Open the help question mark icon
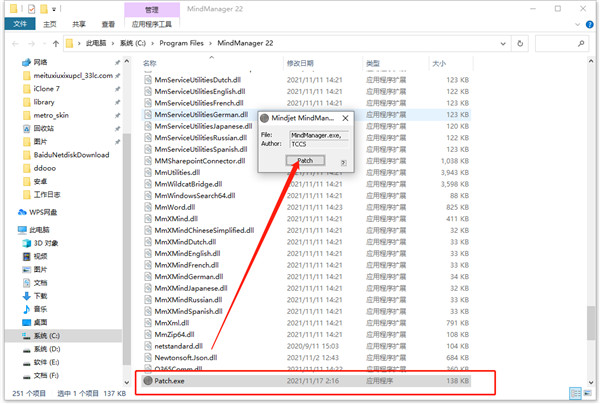Screen dimensions: 600x404 click(590, 24)
